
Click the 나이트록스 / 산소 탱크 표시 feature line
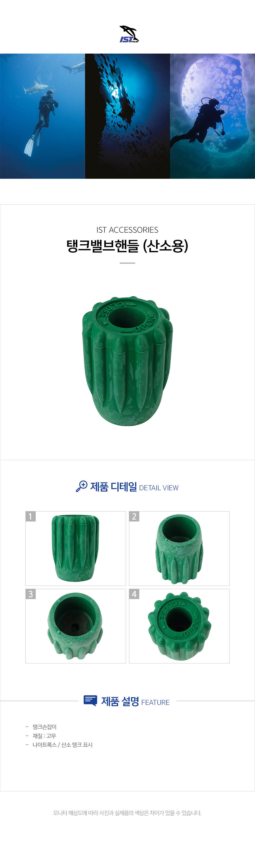(x=62, y=744)
